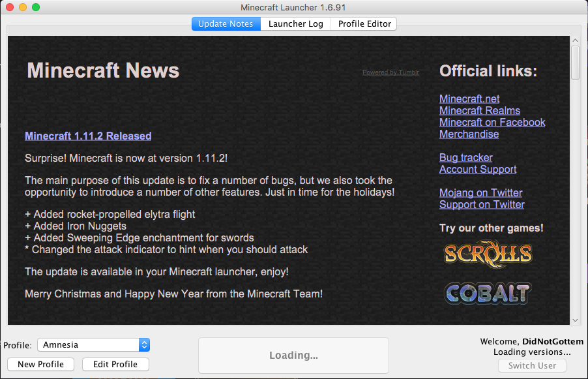Viewport: 588px width, 379px height.
Task: Switch to the Update Notes tab
Action: 226,23
